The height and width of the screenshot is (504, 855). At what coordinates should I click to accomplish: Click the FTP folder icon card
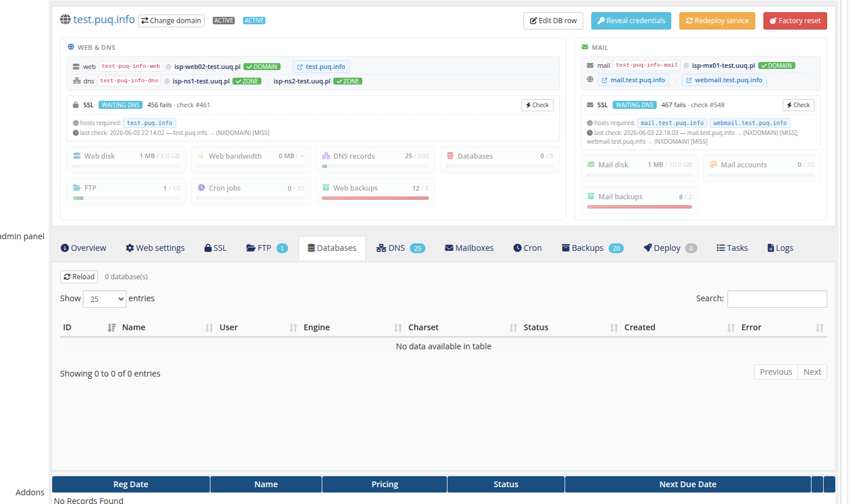tap(77, 188)
